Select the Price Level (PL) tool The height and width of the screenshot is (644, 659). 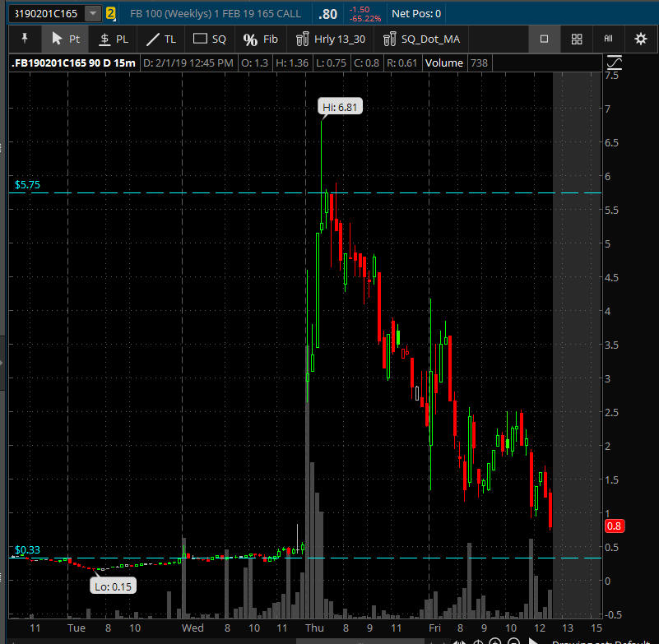click(114, 39)
